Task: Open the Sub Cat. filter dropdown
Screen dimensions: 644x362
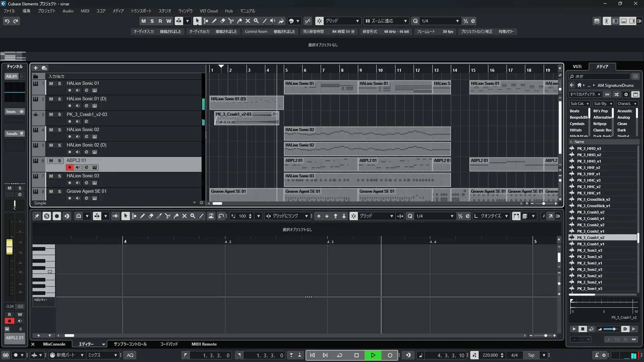Action: [x=579, y=104]
